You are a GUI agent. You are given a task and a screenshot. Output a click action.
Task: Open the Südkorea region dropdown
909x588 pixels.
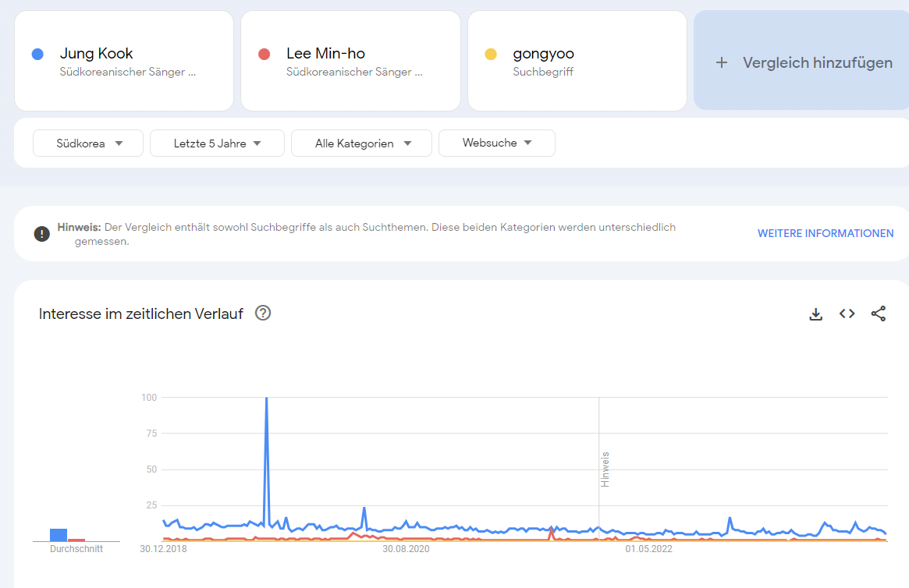click(x=88, y=143)
